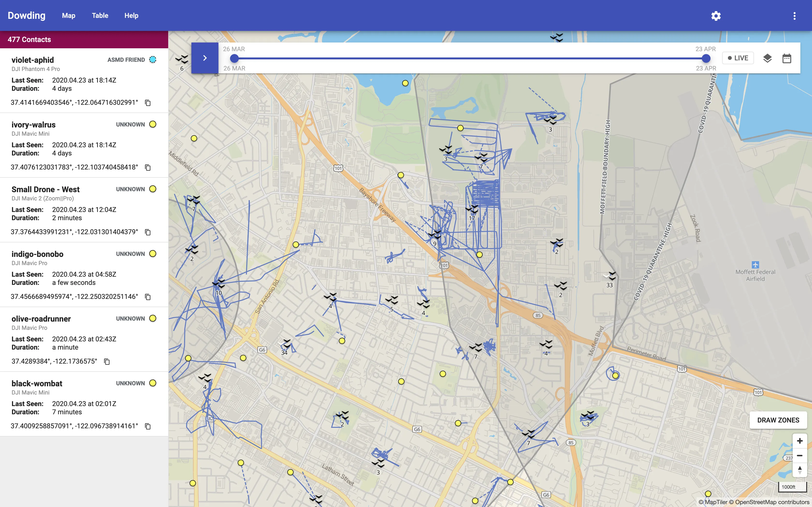Toggle violet-aphid ASMD FRIEND status dot
This screenshot has height=507, width=812.
[x=153, y=60]
